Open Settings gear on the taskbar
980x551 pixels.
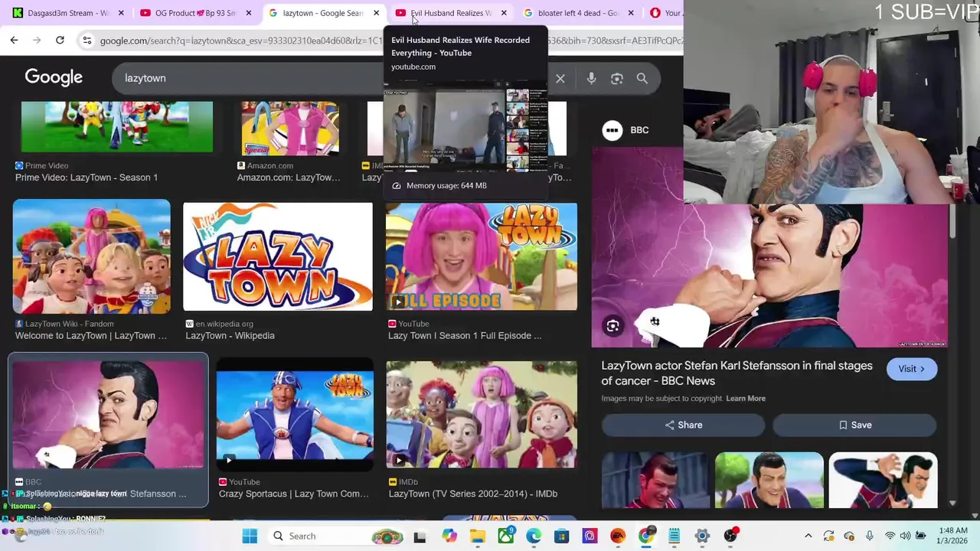[x=702, y=536]
